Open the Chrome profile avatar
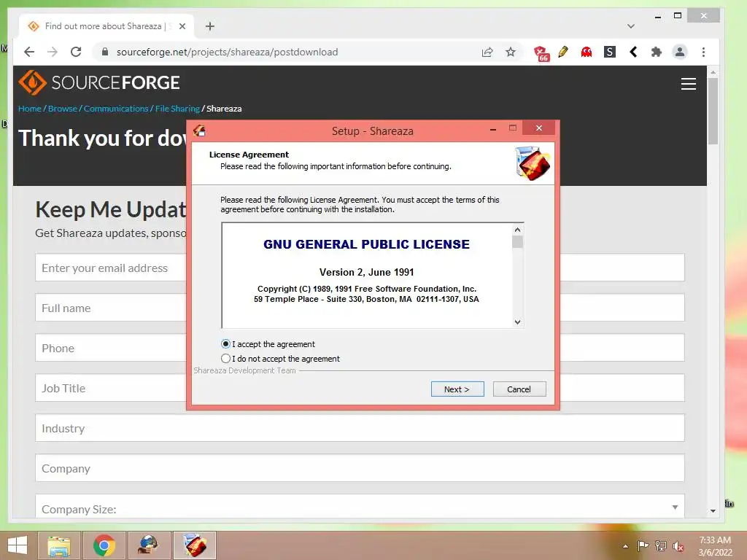The width and height of the screenshot is (747, 560). (x=680, y=52)
